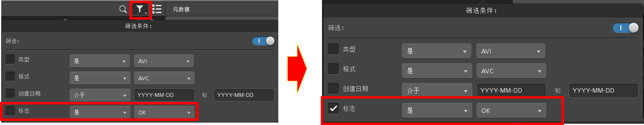The image size is (644, 125).
Task: Turn off the right panel 筛选 switch
Action: tap(625, 28)
